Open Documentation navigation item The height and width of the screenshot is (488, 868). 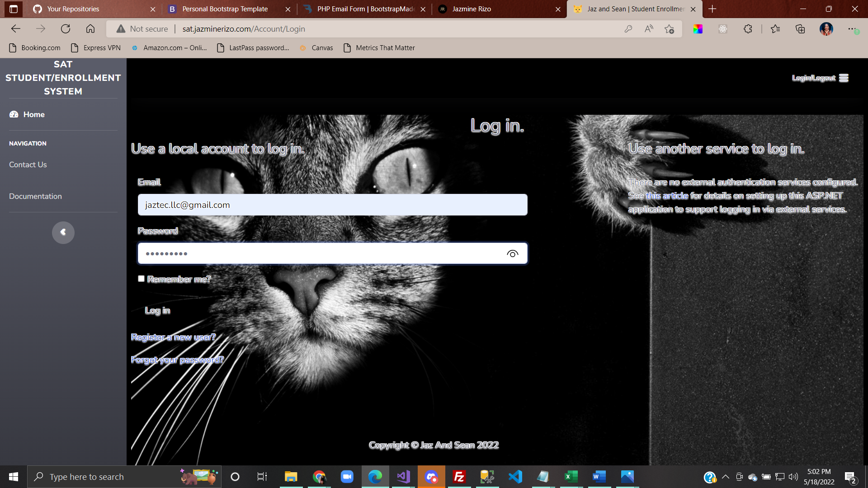point(35,196)
